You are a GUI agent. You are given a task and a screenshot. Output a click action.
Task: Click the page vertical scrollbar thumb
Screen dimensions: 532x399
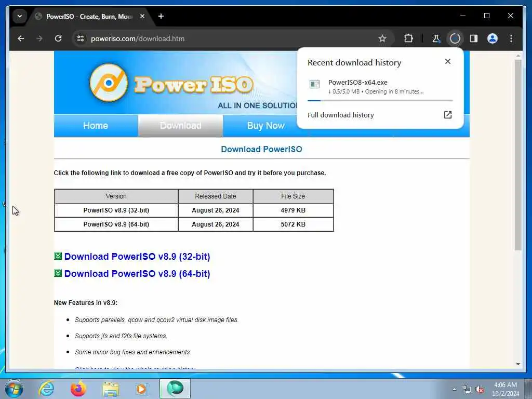click(x=518, y=155)
